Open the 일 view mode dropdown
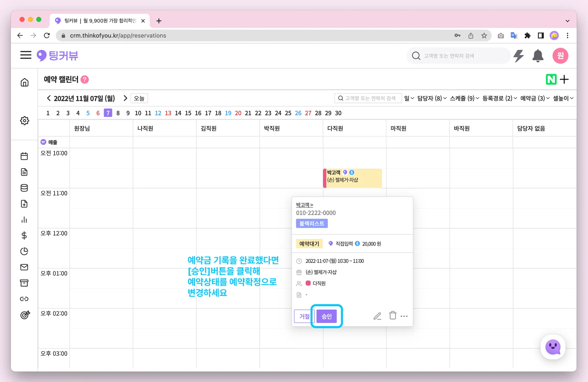This screenshot has width=588, height=382. (x=409, y=98)
